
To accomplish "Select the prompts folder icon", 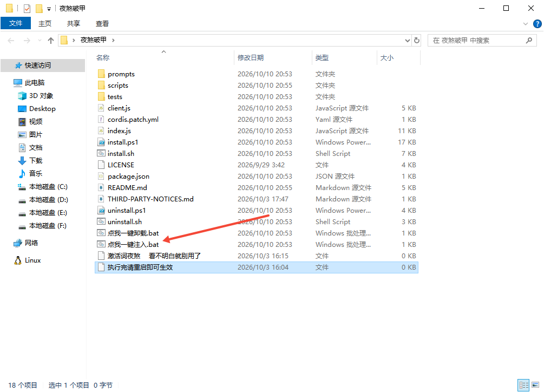I will 101,74.
